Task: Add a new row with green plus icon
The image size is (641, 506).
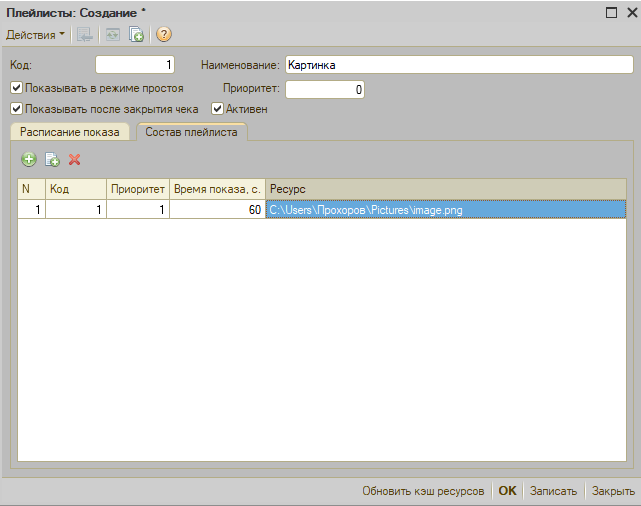Action: pos(29,159)
